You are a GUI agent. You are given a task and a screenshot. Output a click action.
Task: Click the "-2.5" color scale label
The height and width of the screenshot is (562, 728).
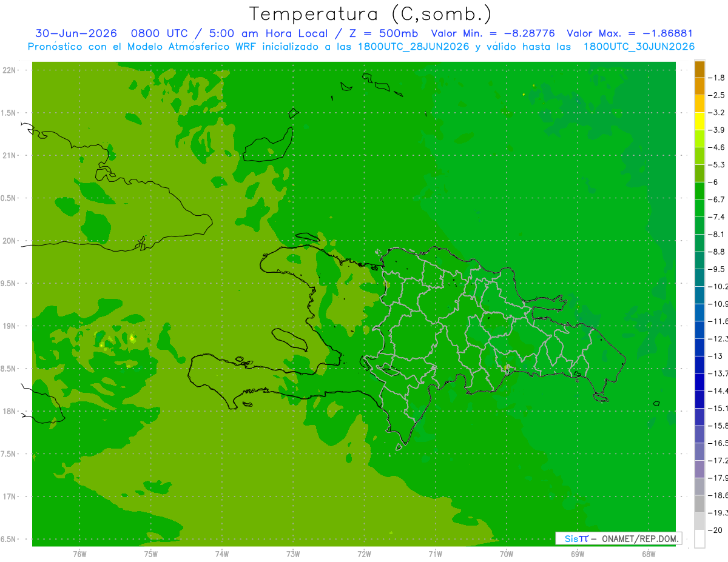[x=716, y=95]
